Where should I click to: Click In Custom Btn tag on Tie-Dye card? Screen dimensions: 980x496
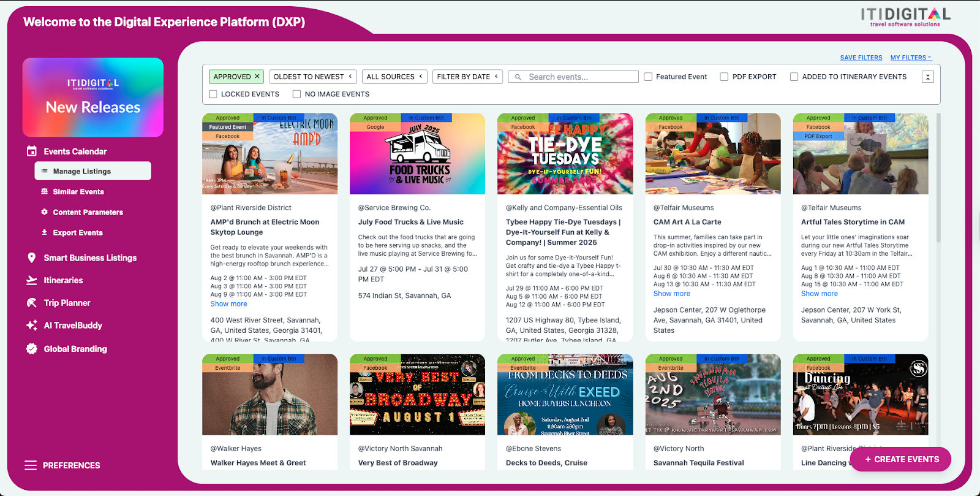[574, 118]
